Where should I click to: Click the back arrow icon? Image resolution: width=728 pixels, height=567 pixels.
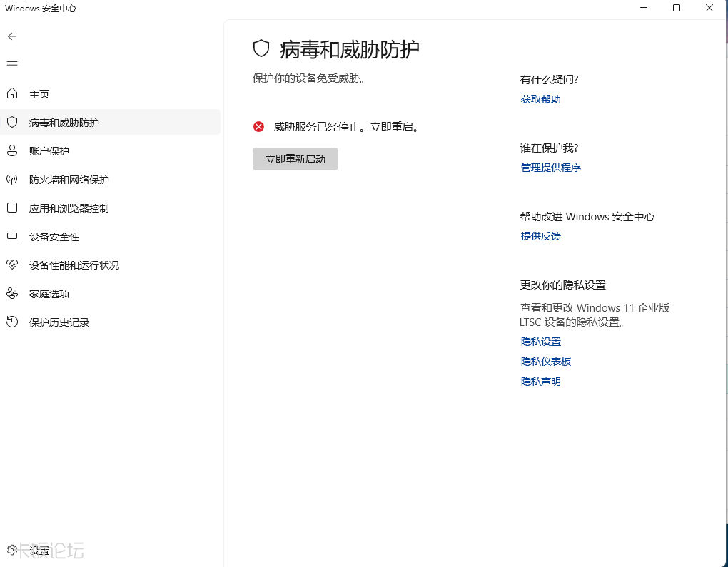(12, 36)
